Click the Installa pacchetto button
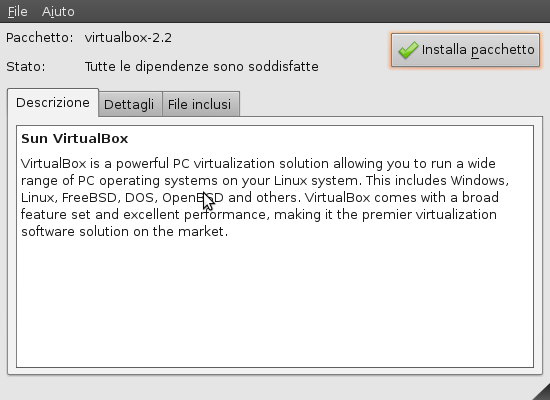 (x=465, y=50)
